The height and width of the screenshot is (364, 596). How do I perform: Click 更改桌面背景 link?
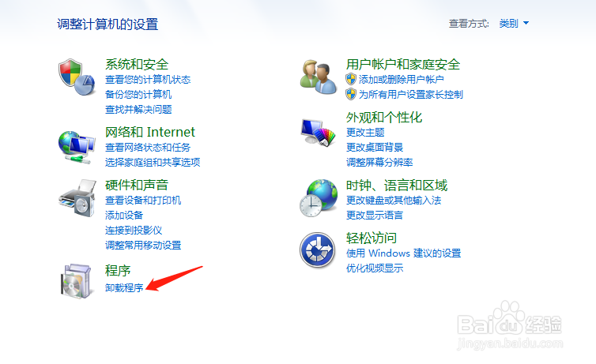[375, 148]
